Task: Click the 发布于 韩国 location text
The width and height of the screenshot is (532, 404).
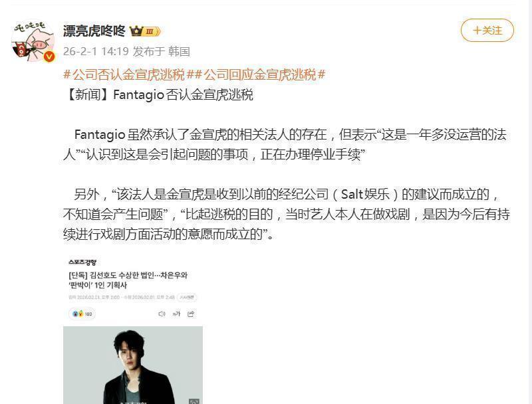Action: click(x=161, y=52)
